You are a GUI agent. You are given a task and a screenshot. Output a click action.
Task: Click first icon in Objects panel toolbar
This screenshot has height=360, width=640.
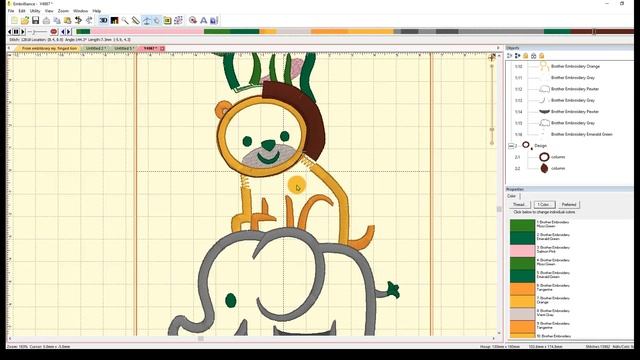[510, 56]
